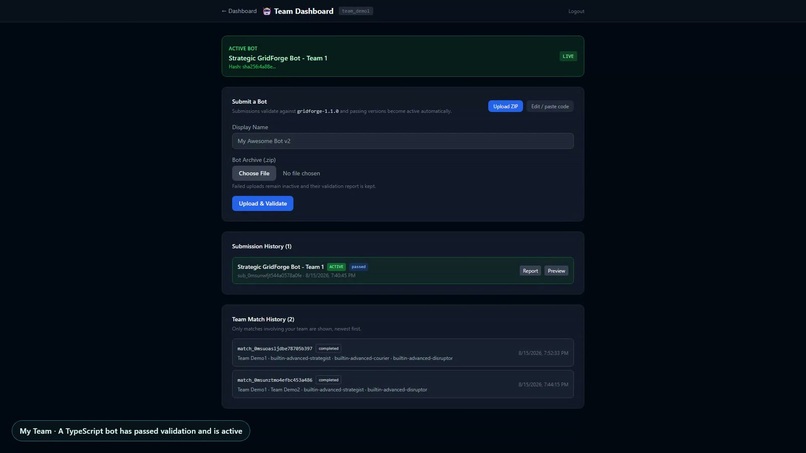Click the team_demo1 badge in the header
The image size is (806, 453).
[356, 11]
